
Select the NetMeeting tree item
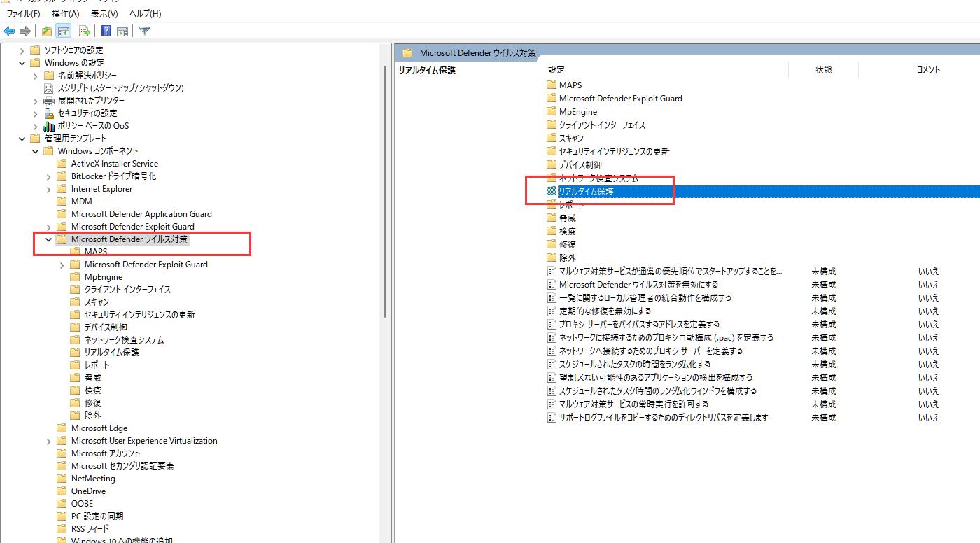tap(93, 479)
